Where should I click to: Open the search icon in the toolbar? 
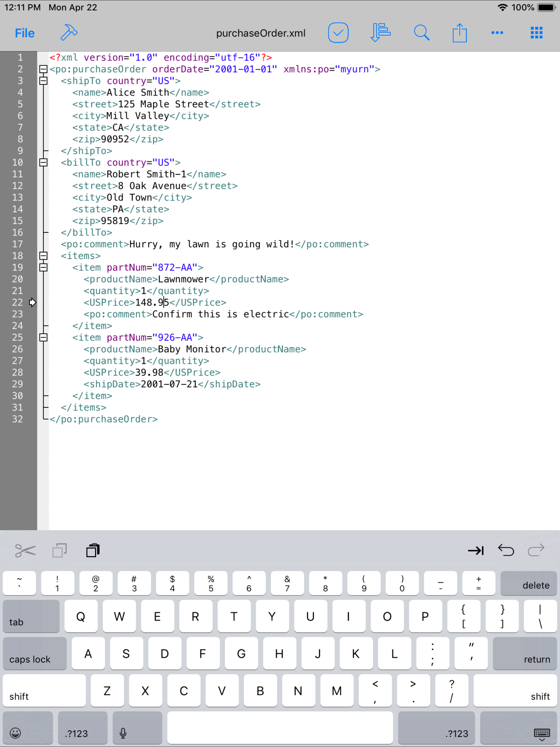[x=422, y=33]
